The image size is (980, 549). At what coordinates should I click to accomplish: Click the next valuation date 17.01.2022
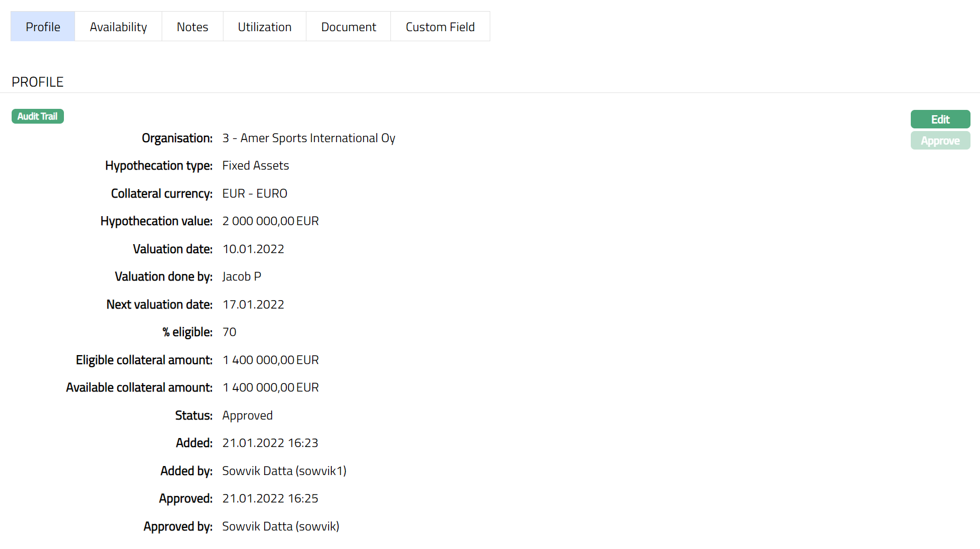pos(253,305)
